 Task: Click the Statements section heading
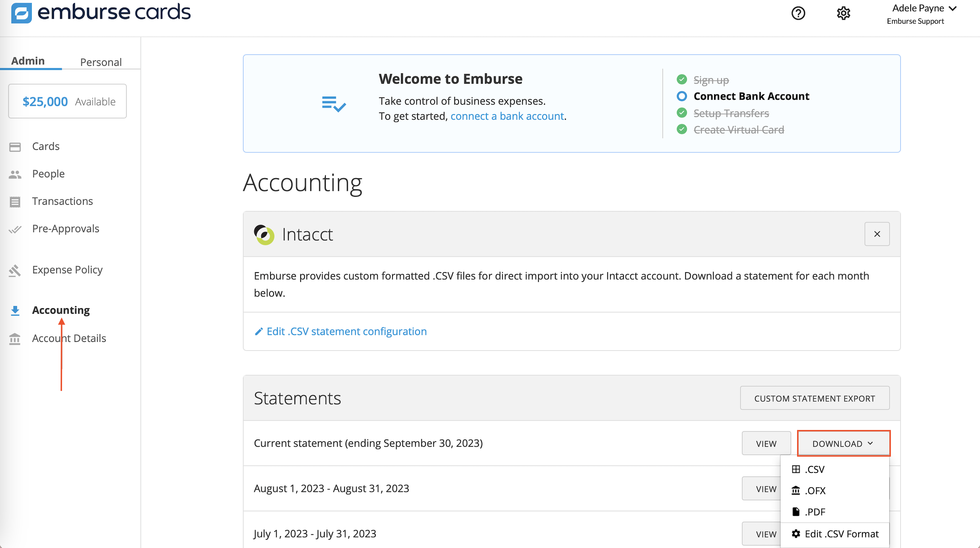[x=297, y=398]
